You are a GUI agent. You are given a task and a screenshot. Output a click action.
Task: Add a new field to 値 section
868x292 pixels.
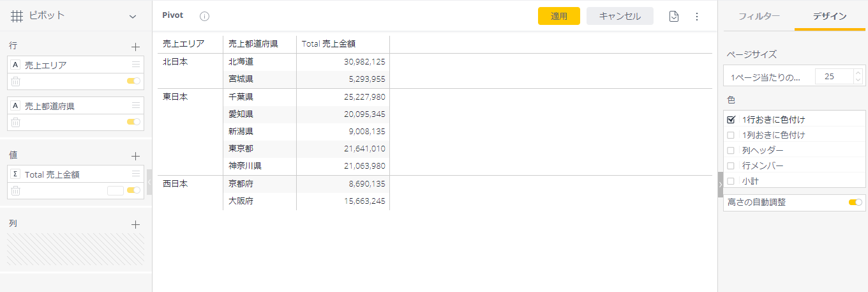click(135, 156)
